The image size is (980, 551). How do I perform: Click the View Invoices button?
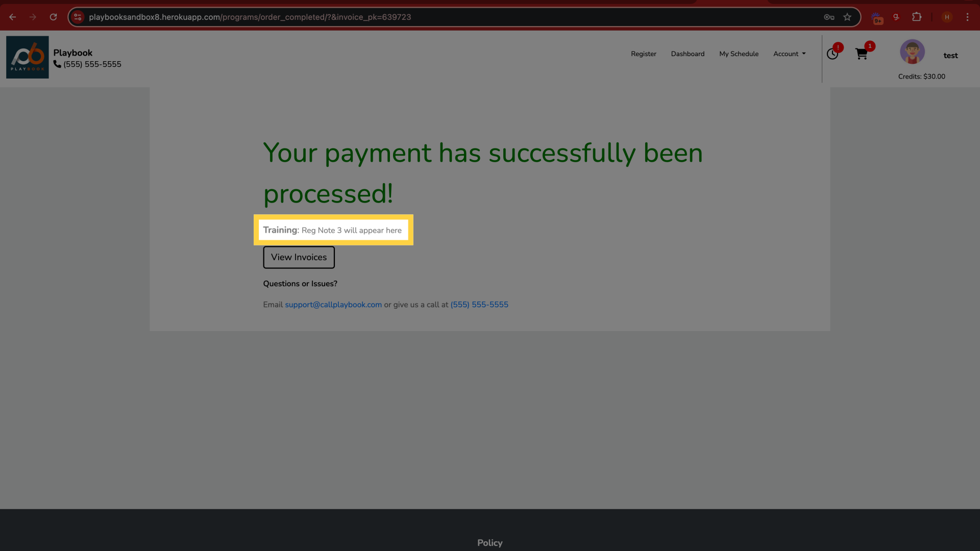tap(298, 257)
